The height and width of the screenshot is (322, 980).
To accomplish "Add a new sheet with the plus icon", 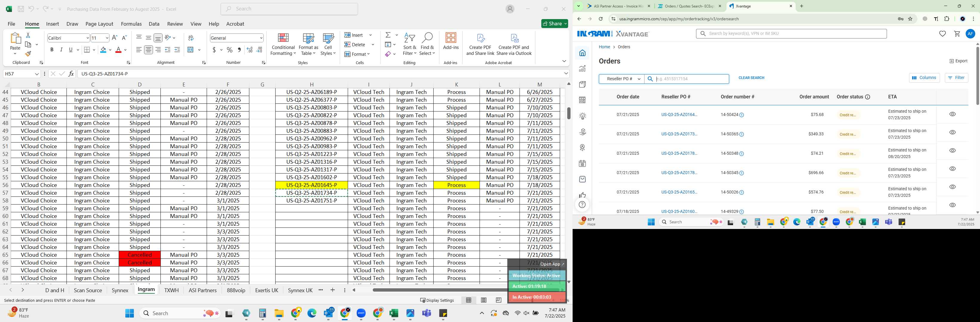I will click(333, 290).
